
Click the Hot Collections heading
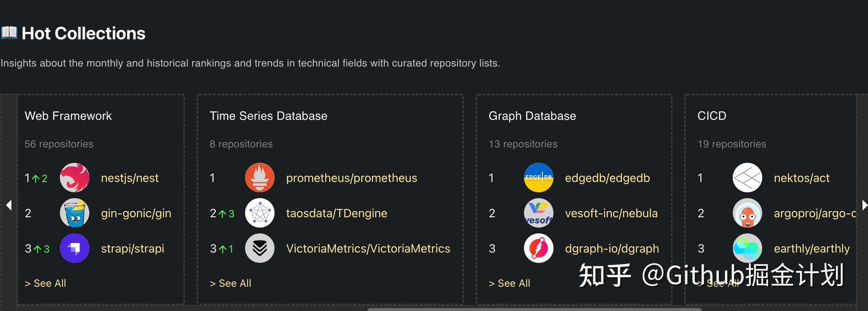click(83, 33)
